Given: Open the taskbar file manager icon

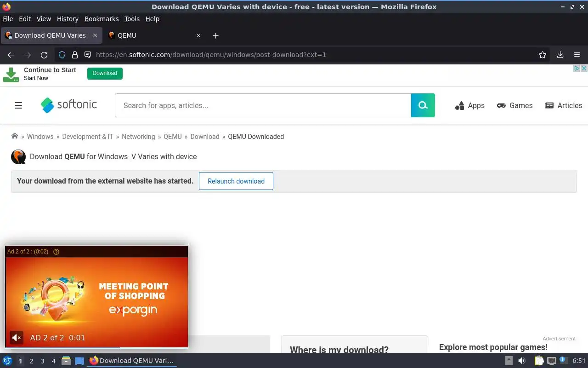Looking at the screenshot, I should pos(66,361).
